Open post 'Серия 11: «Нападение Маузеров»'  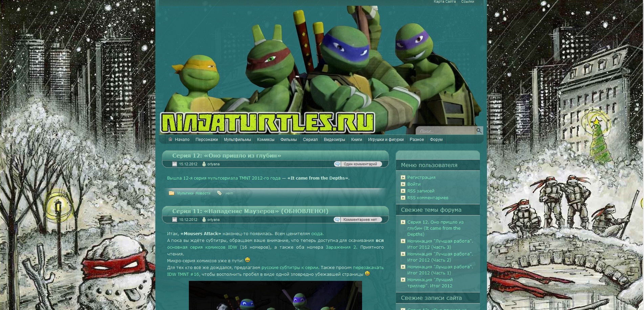[250, 211]
